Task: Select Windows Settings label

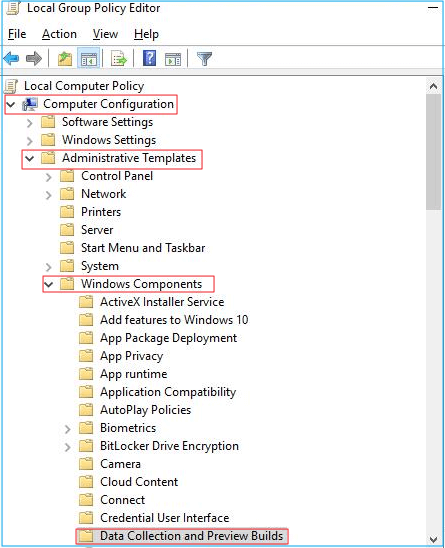Action: pyautogui.click(x=109, y=140)
